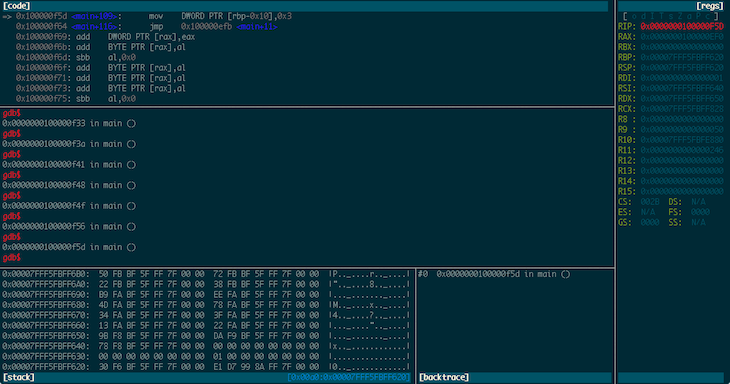Click the RIP register value
Image resolution: width=730 pixels, height=384 pixels.
682,27
